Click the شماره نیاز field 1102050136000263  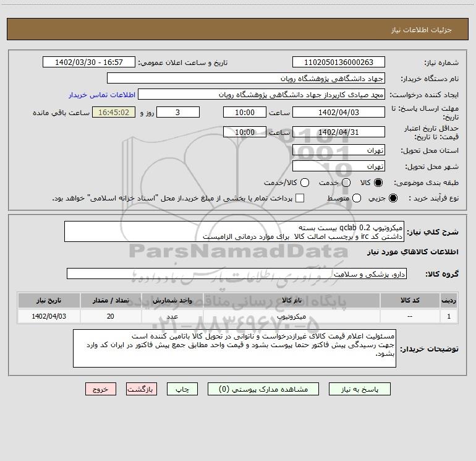339,62
